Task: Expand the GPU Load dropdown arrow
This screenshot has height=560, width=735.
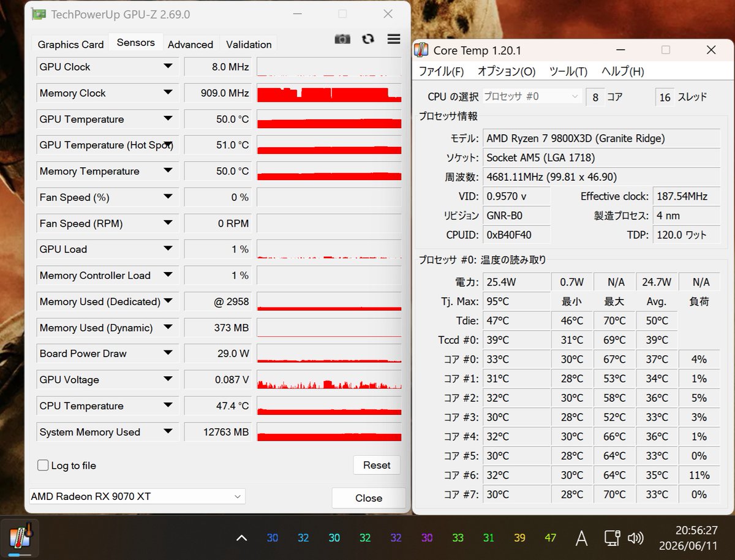Action: 168,249
